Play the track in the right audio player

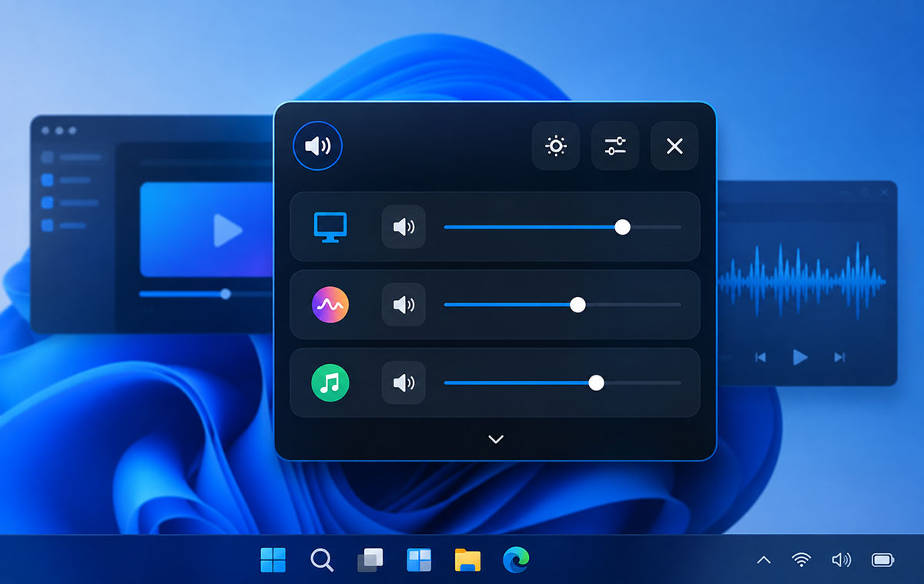point(801,357)
